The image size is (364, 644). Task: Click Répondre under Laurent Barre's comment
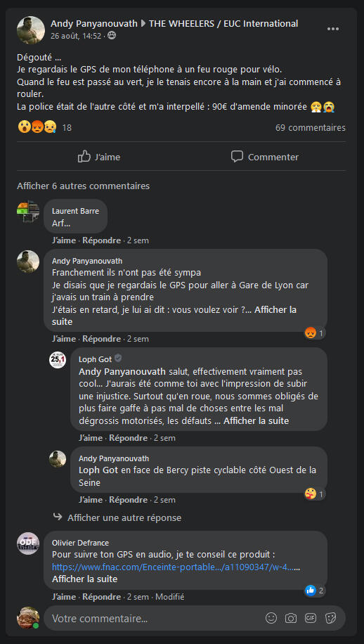click(101, 240)
